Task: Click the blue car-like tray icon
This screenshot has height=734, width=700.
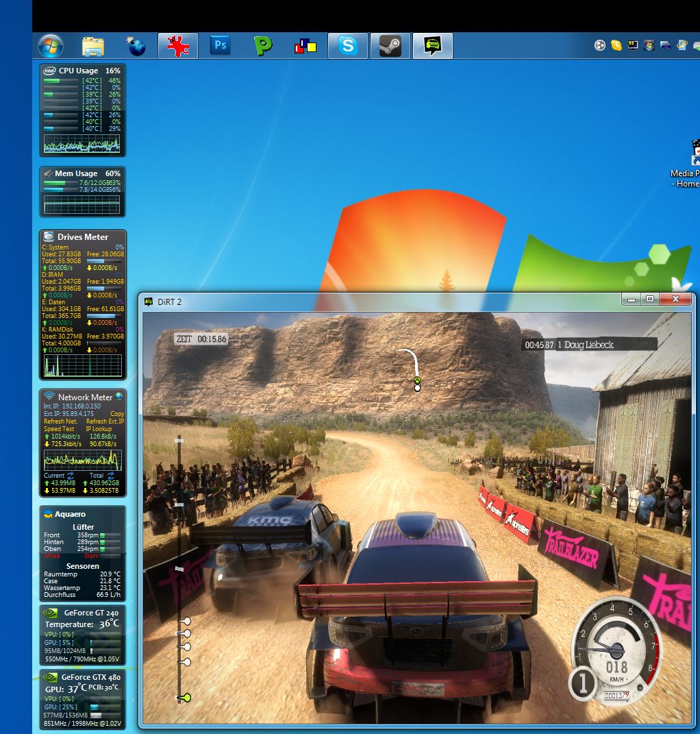Action: click(665, 45)
